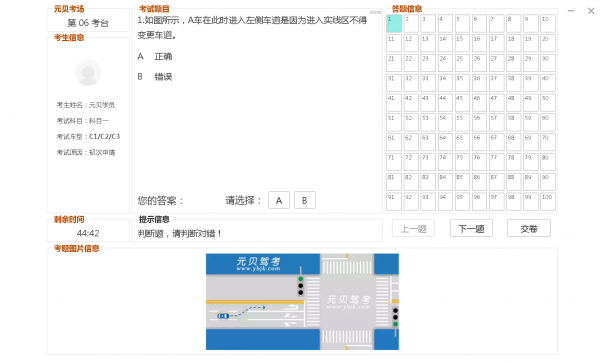The width and height of the screenshot is (600, 363).
Task: Click the 考试车型：C1/C2/C3 line
Action: pos(88,137)
